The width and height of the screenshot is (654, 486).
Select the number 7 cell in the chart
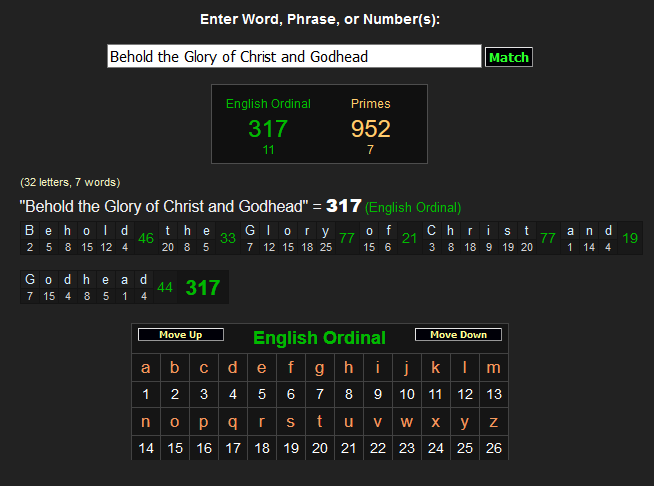(x=319, y=394)
